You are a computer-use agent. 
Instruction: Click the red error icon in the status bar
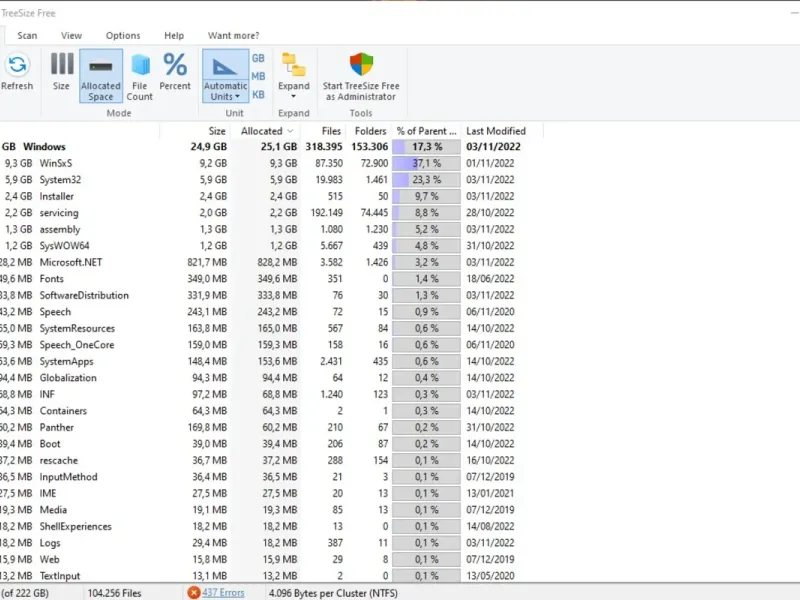193,593
